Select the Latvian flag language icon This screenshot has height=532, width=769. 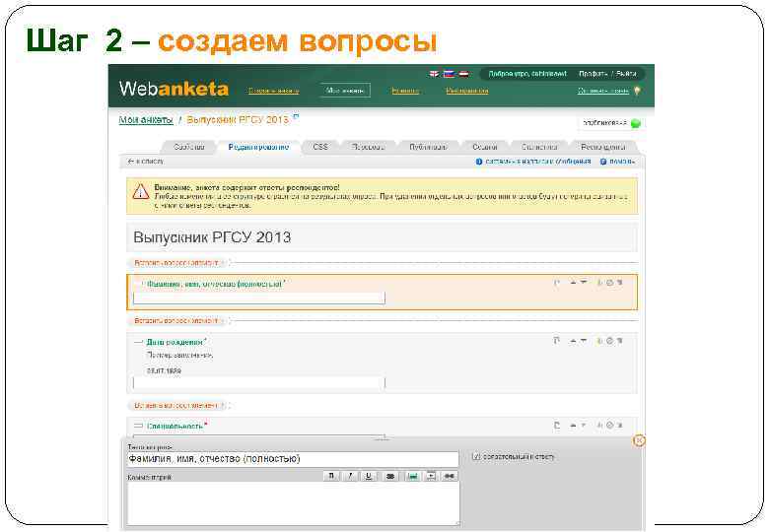point(463,74)
